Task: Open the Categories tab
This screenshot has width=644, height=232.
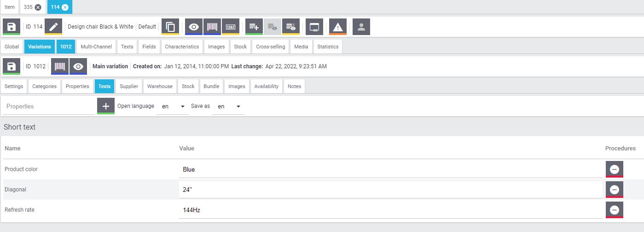Action: tap(45, 86)
